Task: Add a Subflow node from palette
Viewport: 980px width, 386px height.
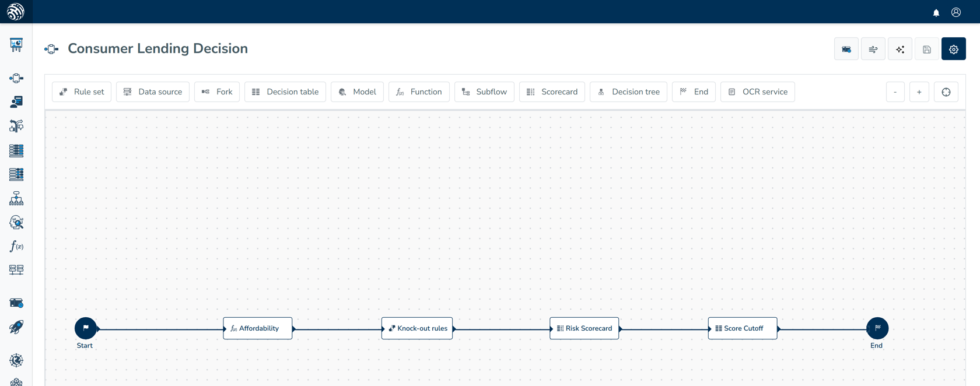Action: pyautogui.click(x=484, y=92)
